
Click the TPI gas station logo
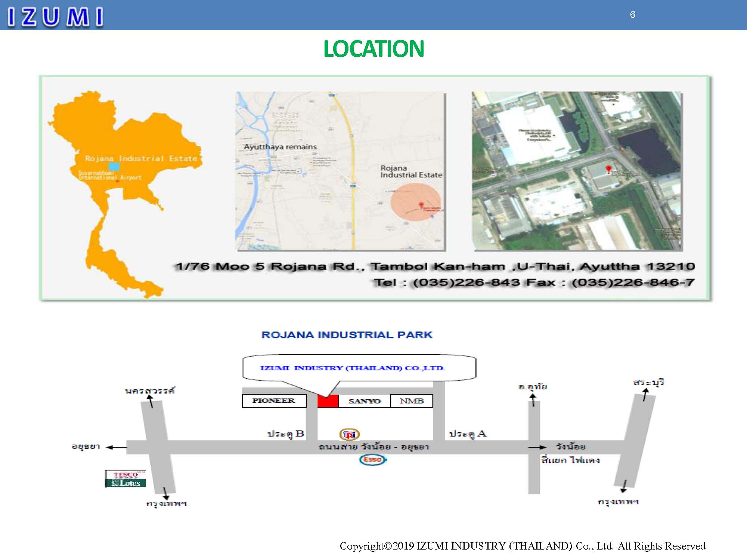click(349, 434)
